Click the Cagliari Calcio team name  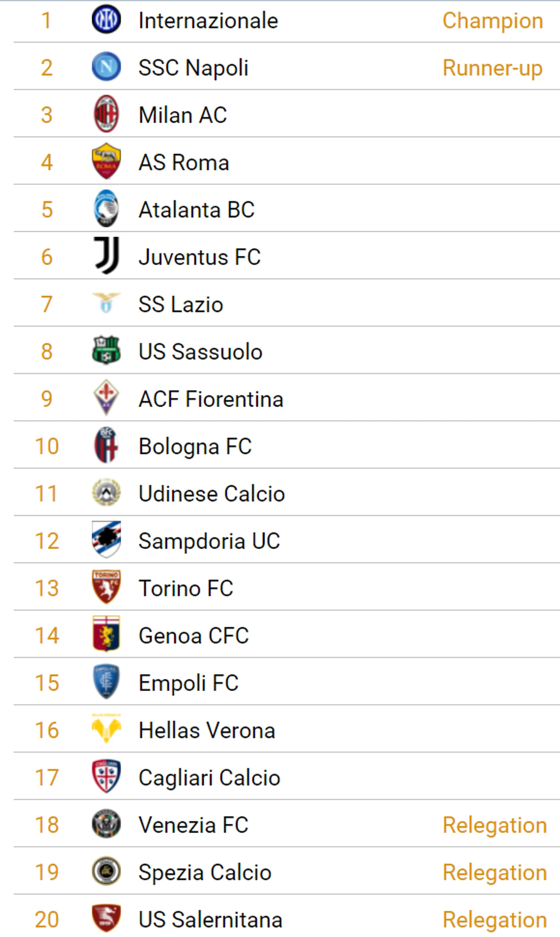[209, 778]
